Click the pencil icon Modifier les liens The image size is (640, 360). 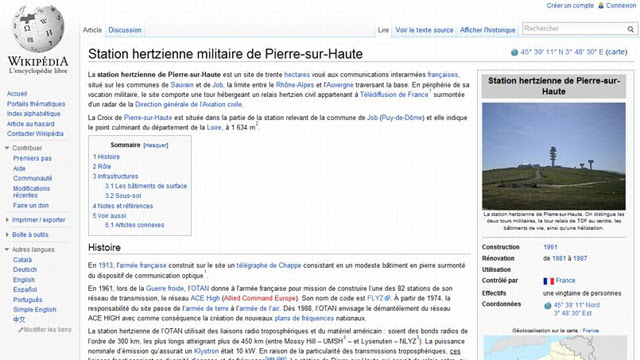coord(20,329)
